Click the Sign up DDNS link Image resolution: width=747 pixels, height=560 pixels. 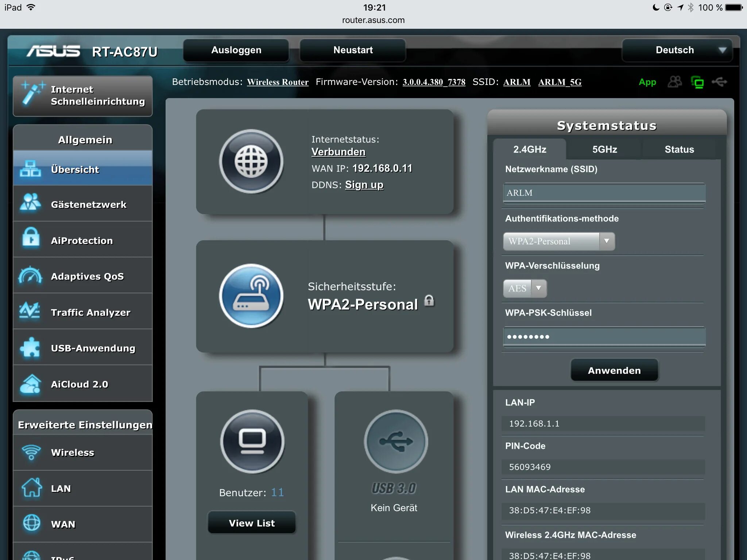click(364, 185)
